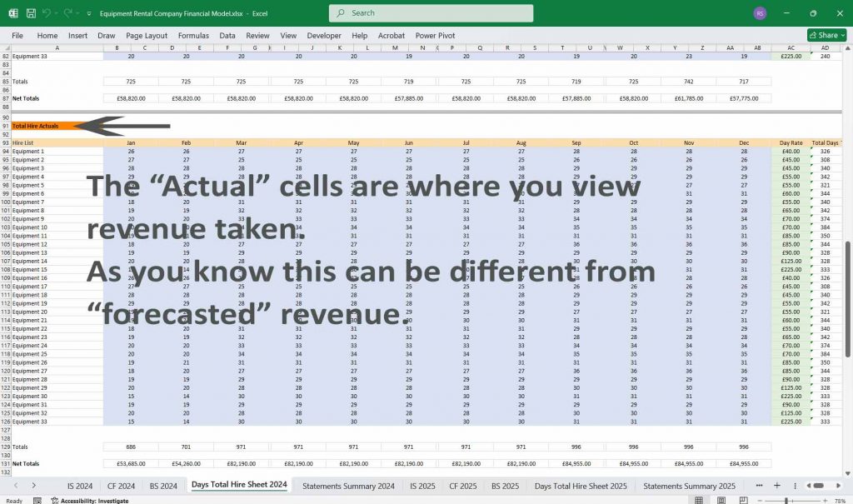Click the Redo arrow icon

coord(69,13)
